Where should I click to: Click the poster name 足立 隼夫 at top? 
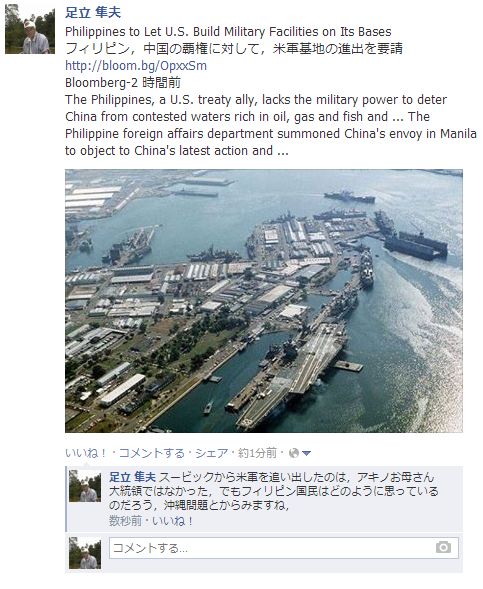(93, 12)
